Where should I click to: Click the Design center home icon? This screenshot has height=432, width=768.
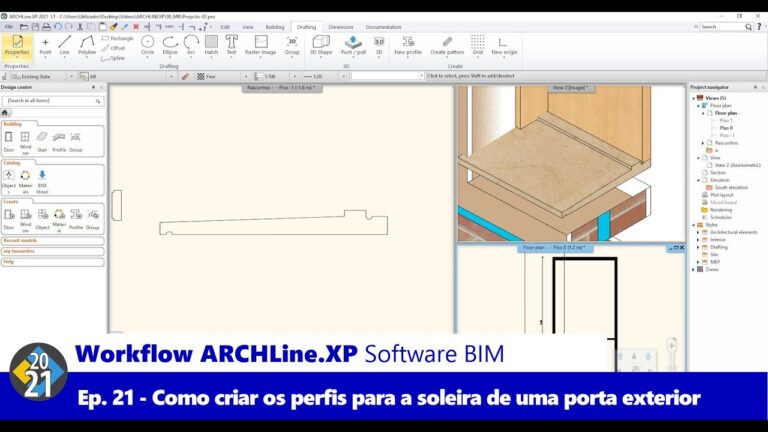[x=5, y=113]
